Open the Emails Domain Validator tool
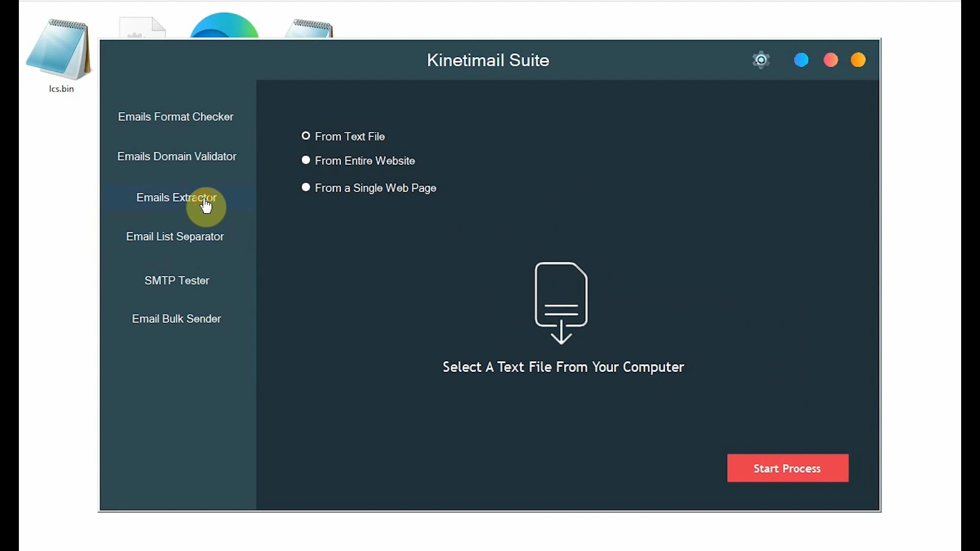 177,156
